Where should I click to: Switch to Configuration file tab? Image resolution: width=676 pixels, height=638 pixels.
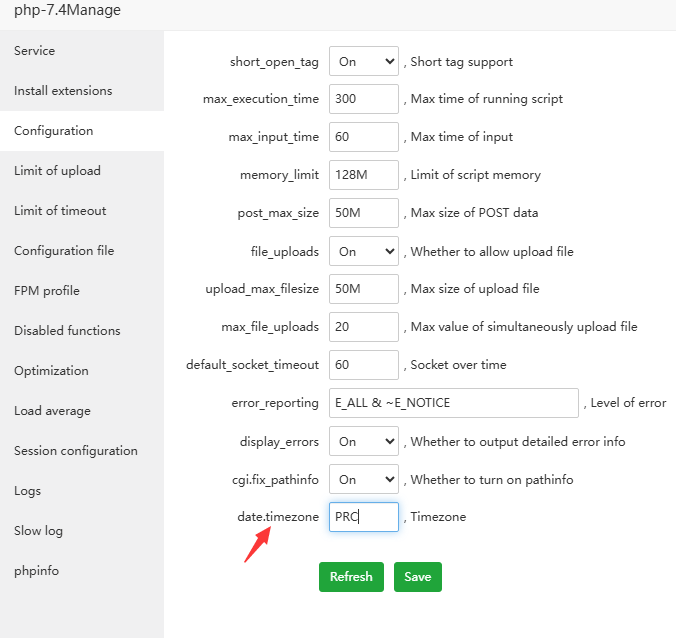click(64, 251)
